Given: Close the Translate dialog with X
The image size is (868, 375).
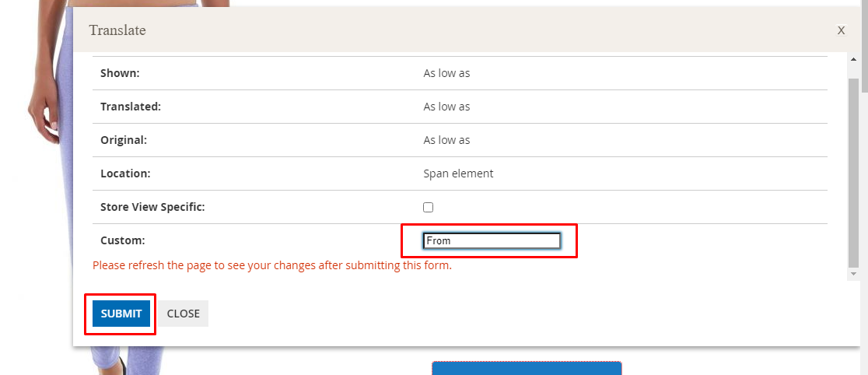Looking at the screenshot, I should click(x=841, y=30).
